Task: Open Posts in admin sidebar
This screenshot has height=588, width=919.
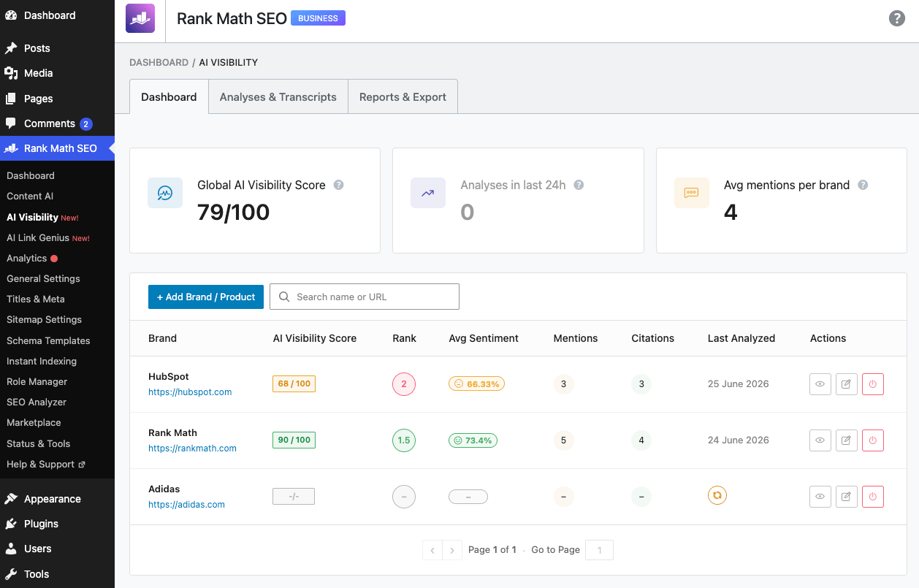Action: pyautogui.click(x=57, y=48)
